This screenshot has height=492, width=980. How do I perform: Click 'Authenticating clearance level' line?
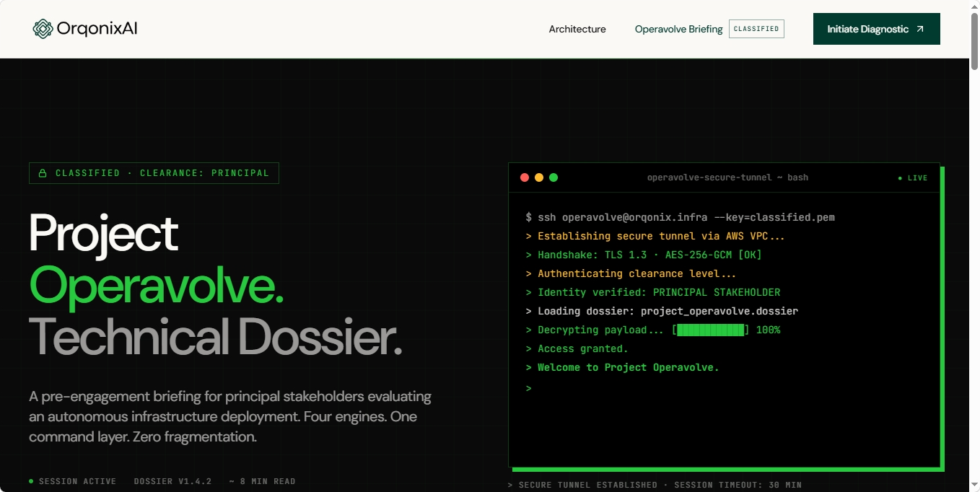pos(631,273)
